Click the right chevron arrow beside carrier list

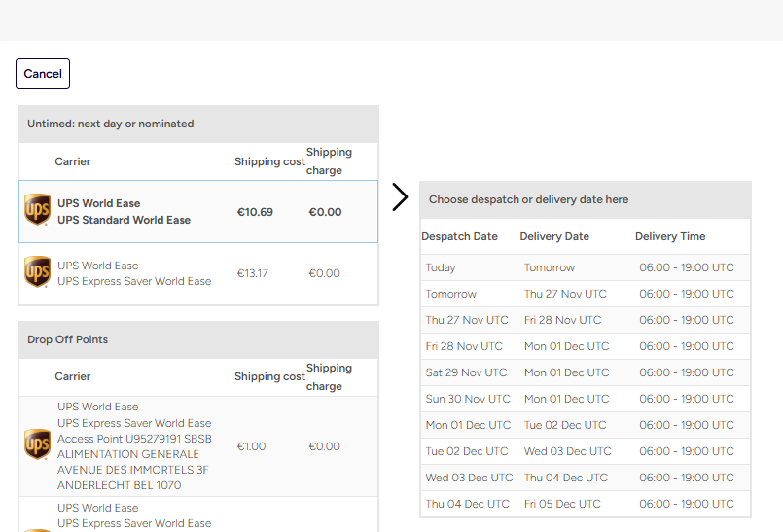point(400,196)
